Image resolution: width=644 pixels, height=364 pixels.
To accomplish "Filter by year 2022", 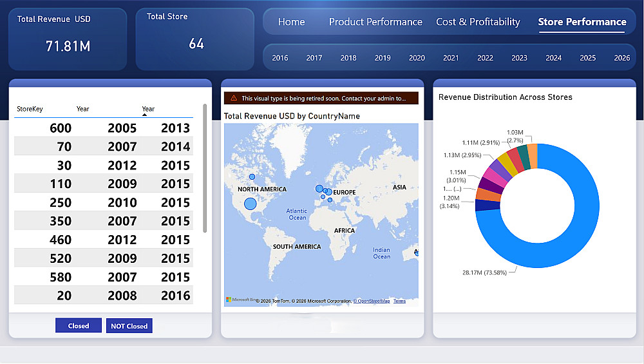I will 485,58.
